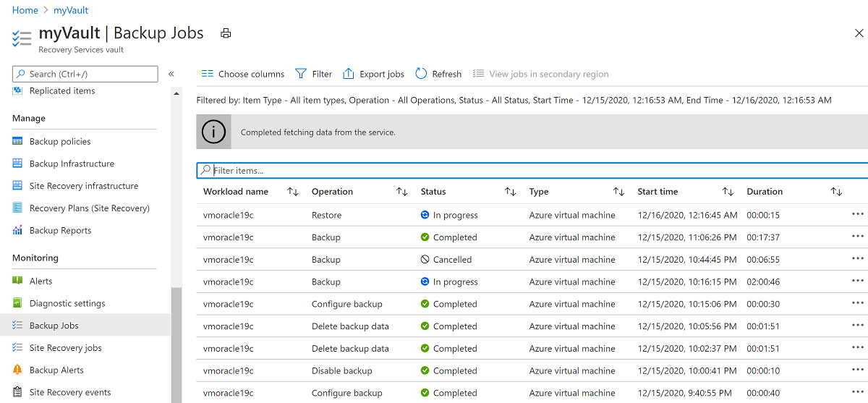868x403 pixels.
Task: Sort jobs by Duration column arrows
Action: pyautogui.click(x=836, y=192)
